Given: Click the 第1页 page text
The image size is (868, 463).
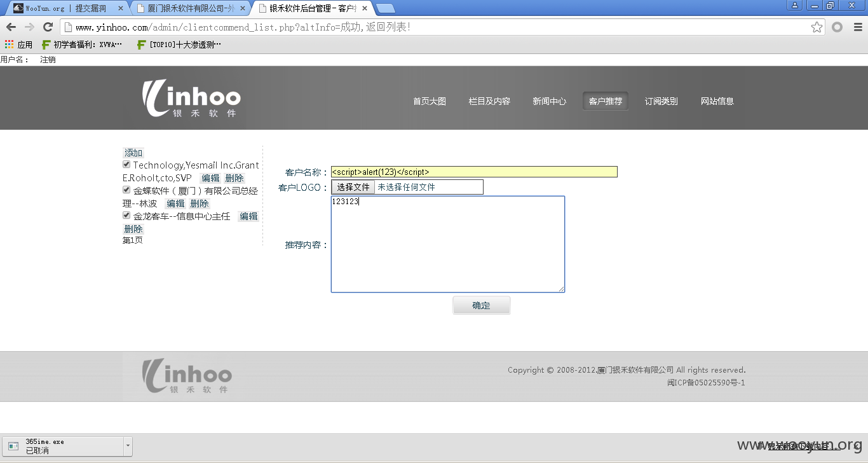Looking at the screenshot, I should click(133, 240).
